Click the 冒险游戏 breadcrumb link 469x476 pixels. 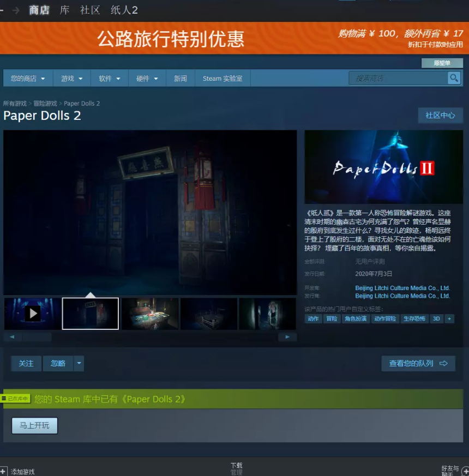click(x=45, y=104)
